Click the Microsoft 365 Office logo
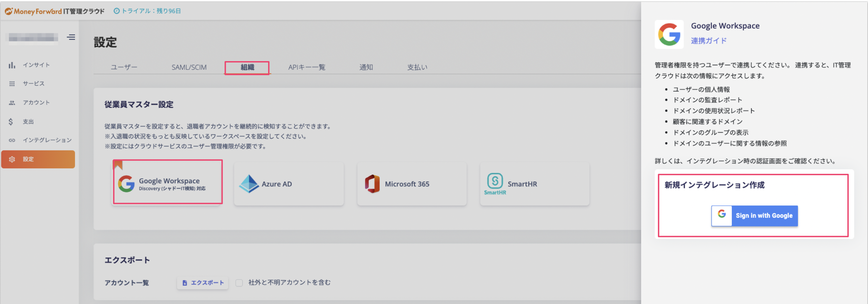 (372, 184)
